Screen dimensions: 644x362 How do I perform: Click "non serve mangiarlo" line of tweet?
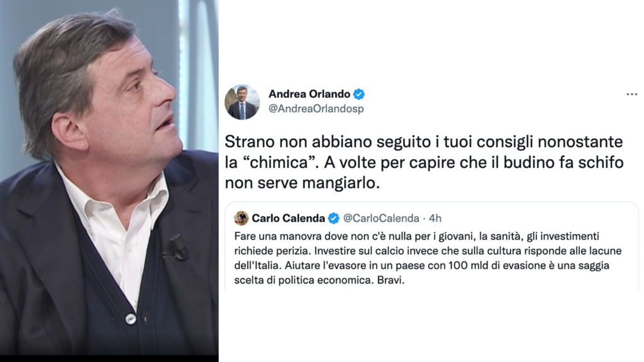(x=303, y=183)
